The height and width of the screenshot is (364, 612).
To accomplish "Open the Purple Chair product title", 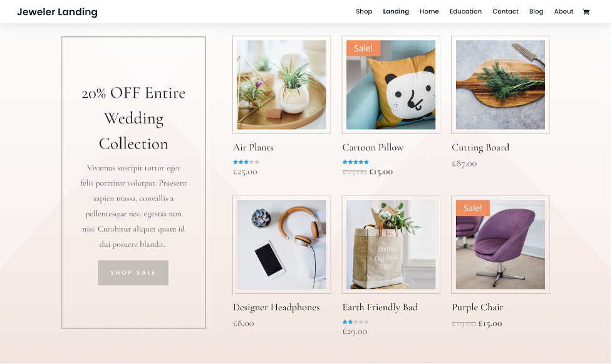I will tap(477, 308).
